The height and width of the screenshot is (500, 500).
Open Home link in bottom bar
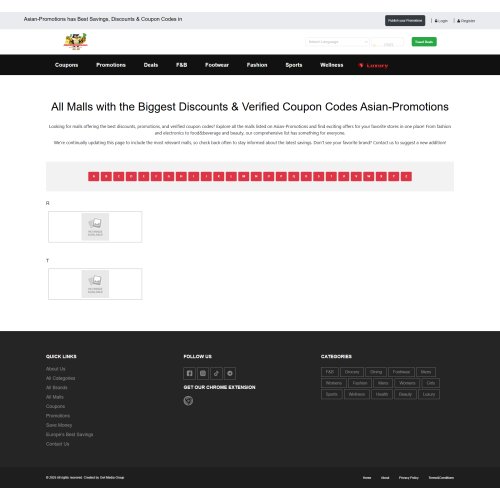pyautogui.click(x=367, y=478)
